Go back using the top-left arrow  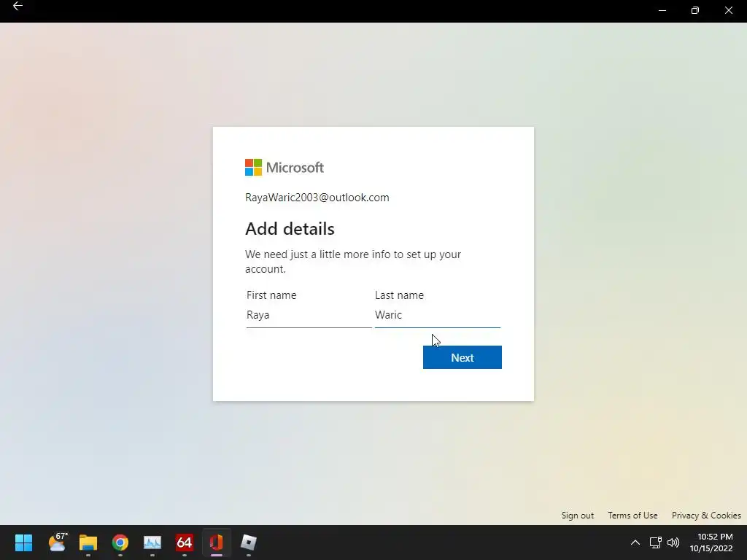(18, 6)
